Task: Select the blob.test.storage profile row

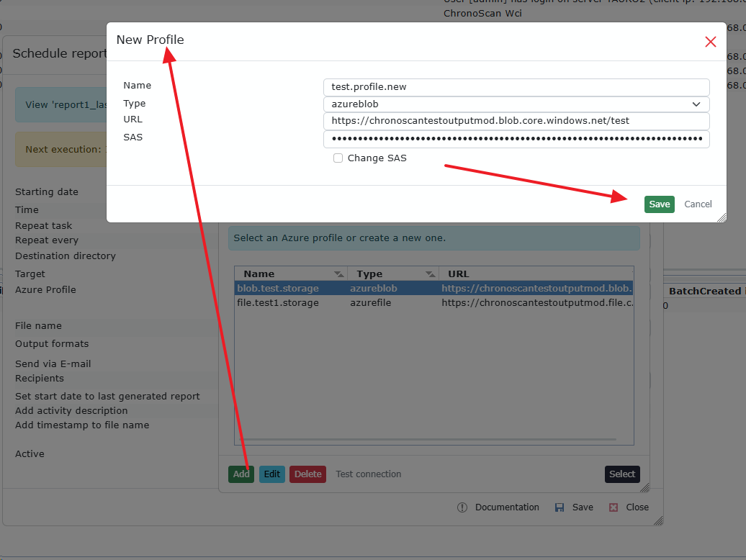Action: click(278, 289)
